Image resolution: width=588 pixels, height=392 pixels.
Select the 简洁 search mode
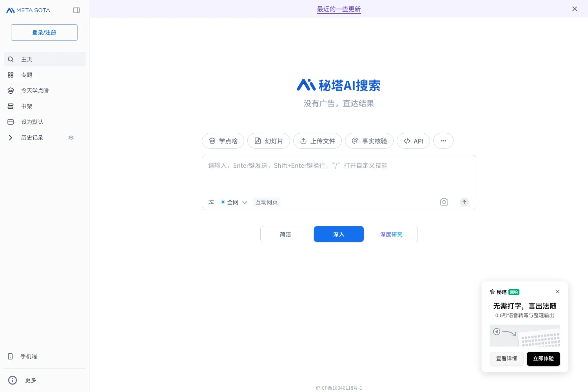tap(285, 234)
